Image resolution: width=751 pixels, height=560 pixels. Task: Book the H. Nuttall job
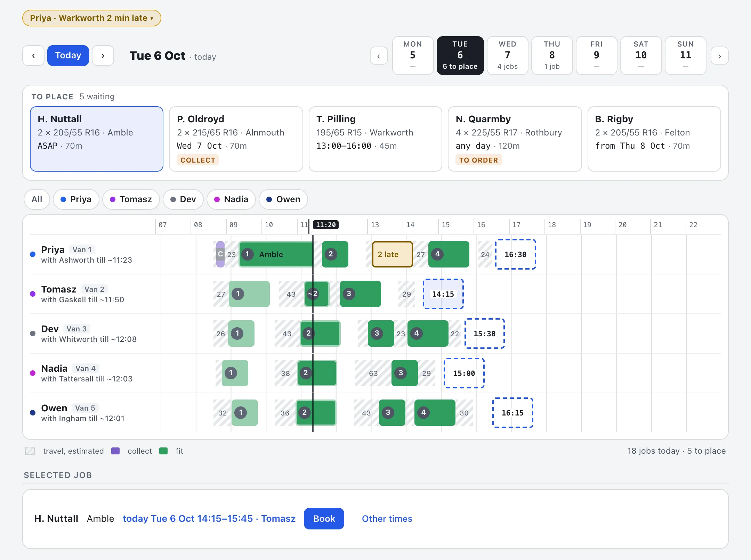[324, 519]
